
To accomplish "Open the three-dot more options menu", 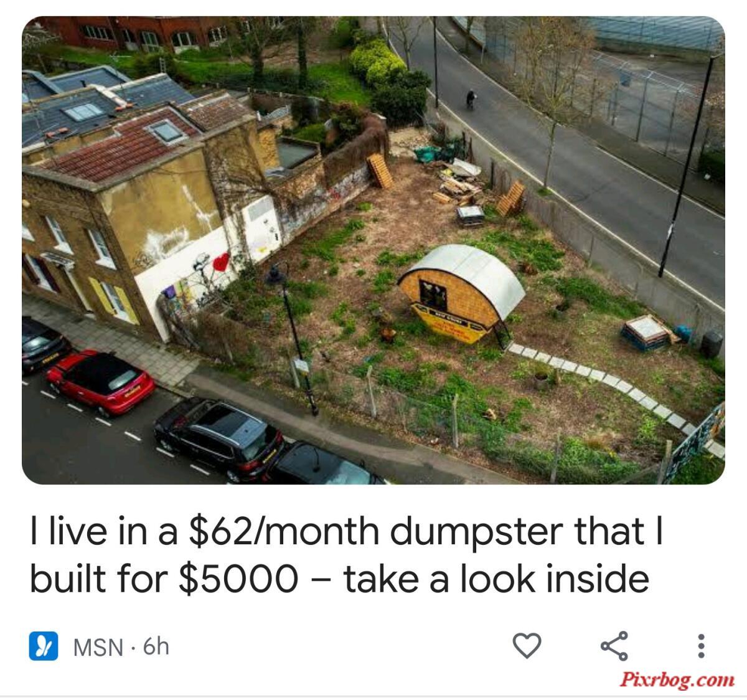I will (x=701, y=646).
